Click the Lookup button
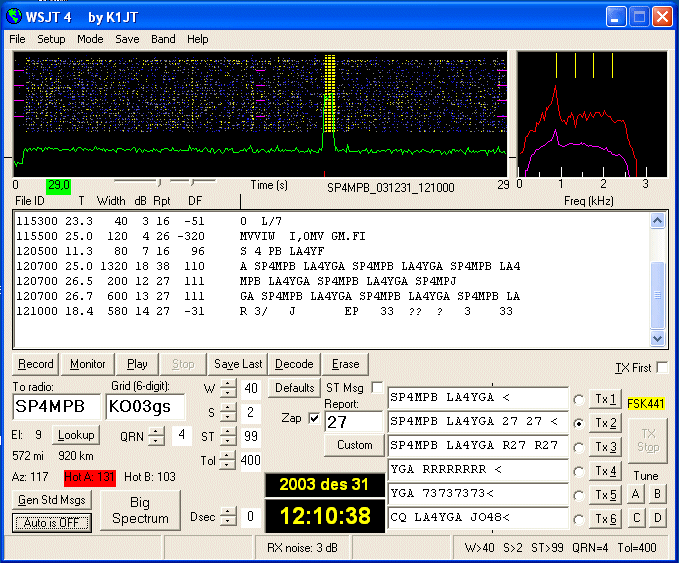The width and height of the screenshot is (679, 563). pos(76,435)
